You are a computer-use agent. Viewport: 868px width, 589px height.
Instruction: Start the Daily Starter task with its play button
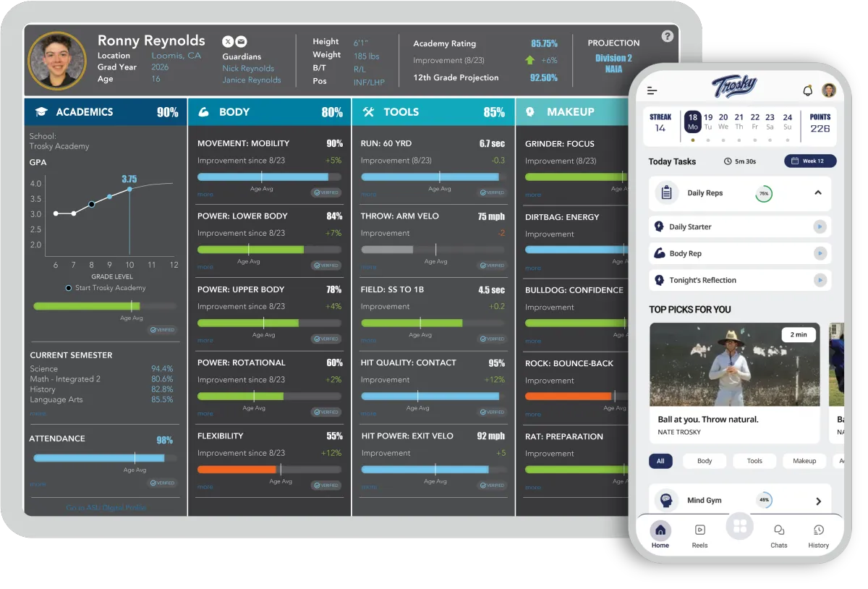(820, 227)
